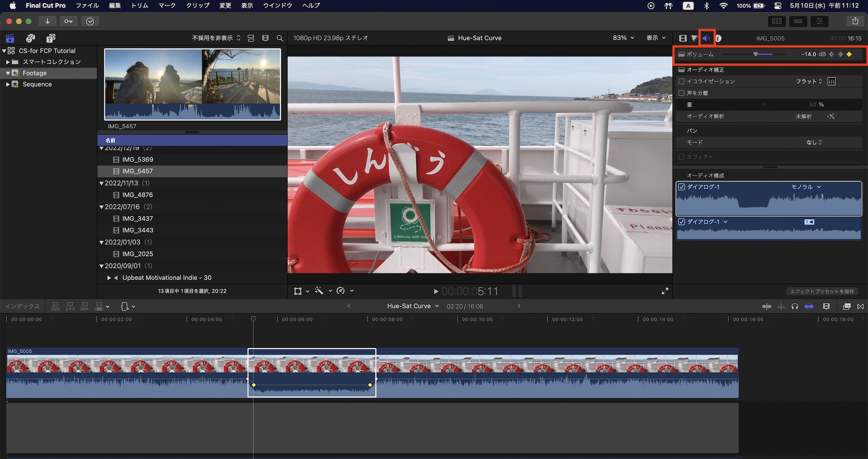Click the ボリューム slider handle
868x459 pixels.
(x=756, y=54)
